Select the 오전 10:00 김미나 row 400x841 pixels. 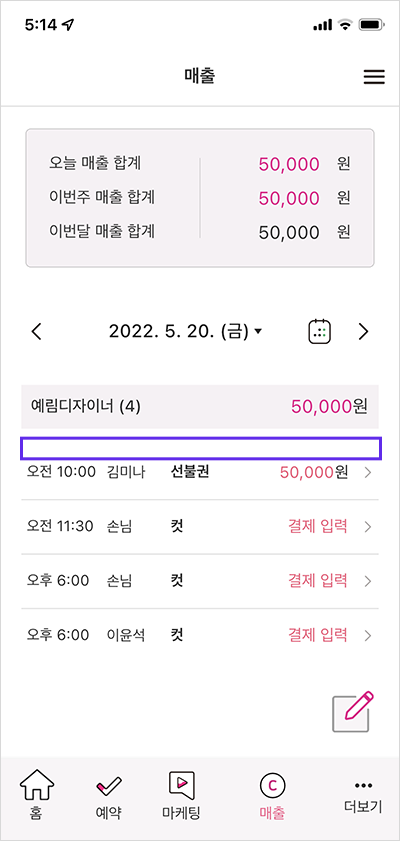pos(200,473)
